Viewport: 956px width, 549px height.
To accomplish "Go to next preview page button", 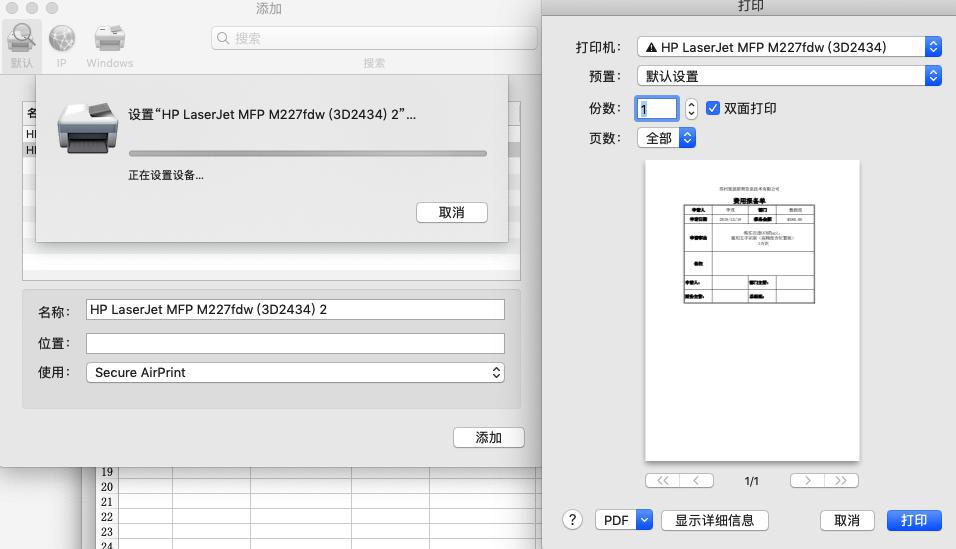I will tap(807, 481).
